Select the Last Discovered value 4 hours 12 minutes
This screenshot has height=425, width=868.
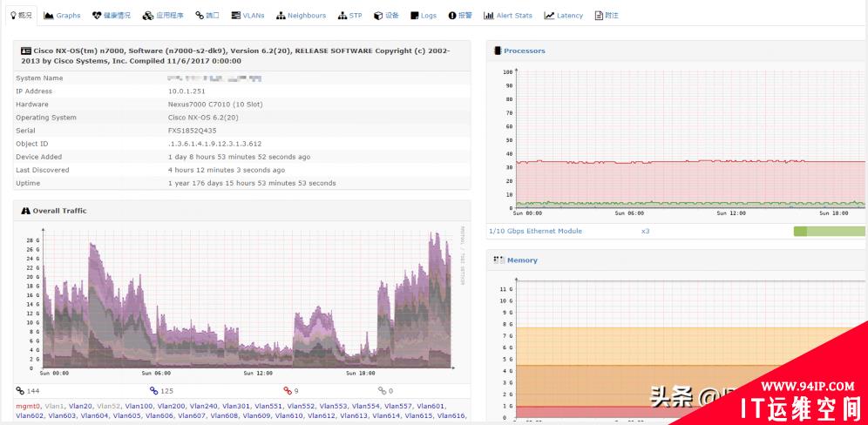tap(227, 170)
